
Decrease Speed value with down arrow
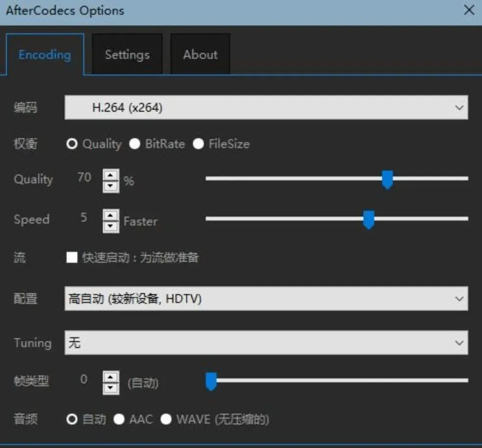pyautogui.click(x=111, y=226)
